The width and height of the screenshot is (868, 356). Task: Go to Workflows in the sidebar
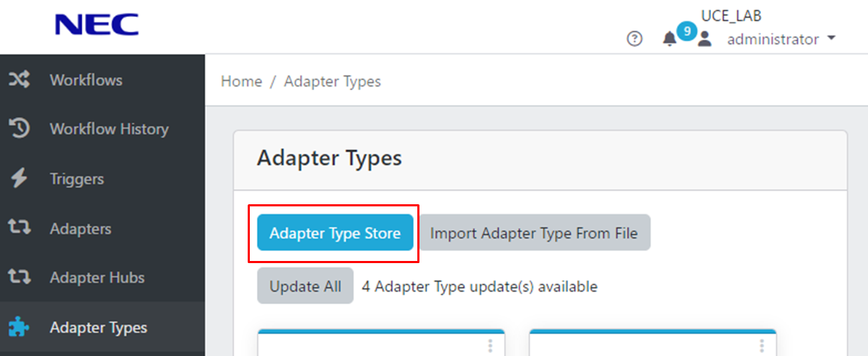coord(86,80)
